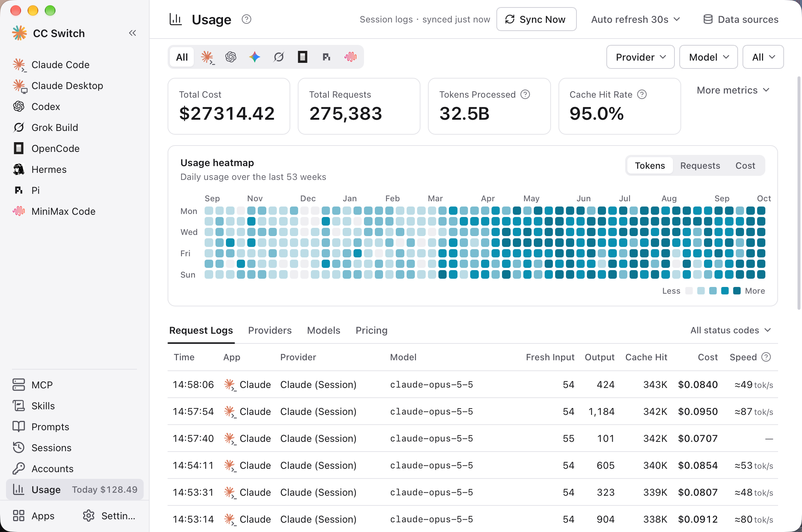Open the Auto refresh 30s dropdown
The height and width of the screenshot is (532, 802).
click(x=636, y=19)
